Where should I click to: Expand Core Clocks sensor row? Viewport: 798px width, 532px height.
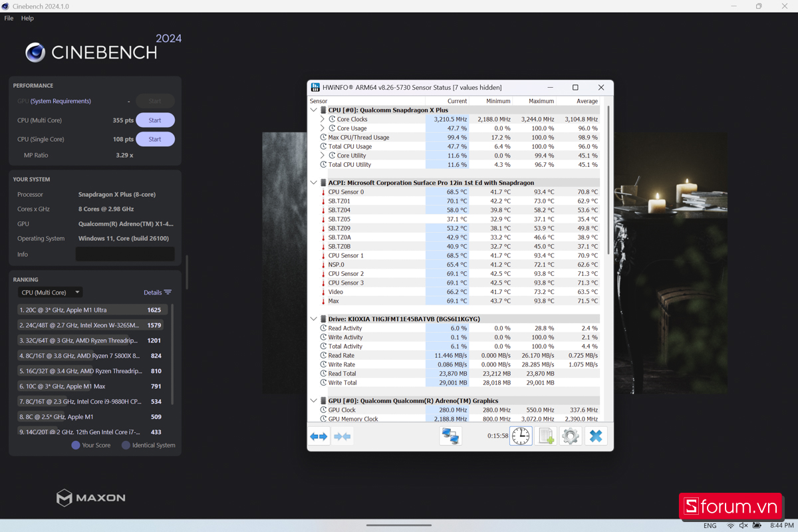click(x=323, y=120)
